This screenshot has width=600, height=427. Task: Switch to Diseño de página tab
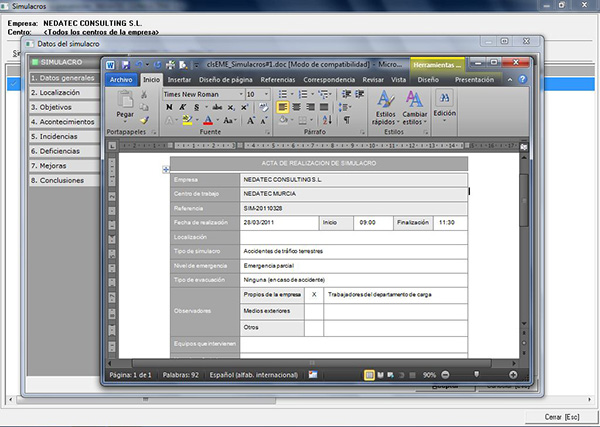(226, 80)
